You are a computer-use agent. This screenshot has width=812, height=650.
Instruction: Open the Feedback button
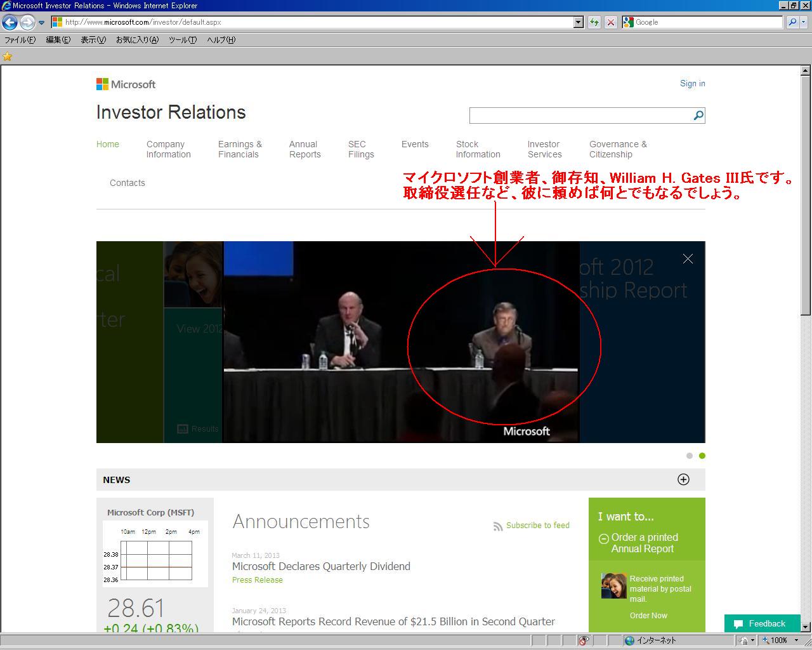(x=763, y=623)
